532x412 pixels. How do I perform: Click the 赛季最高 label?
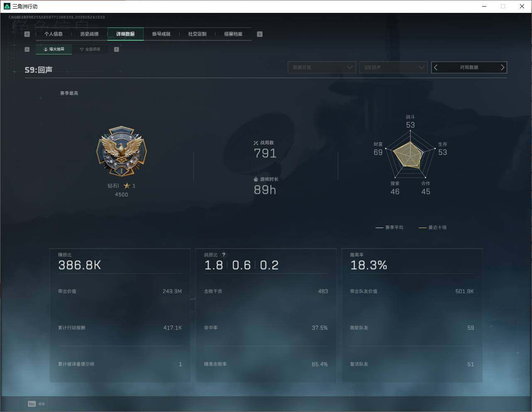pyautogui.click(x=69, y=93)
